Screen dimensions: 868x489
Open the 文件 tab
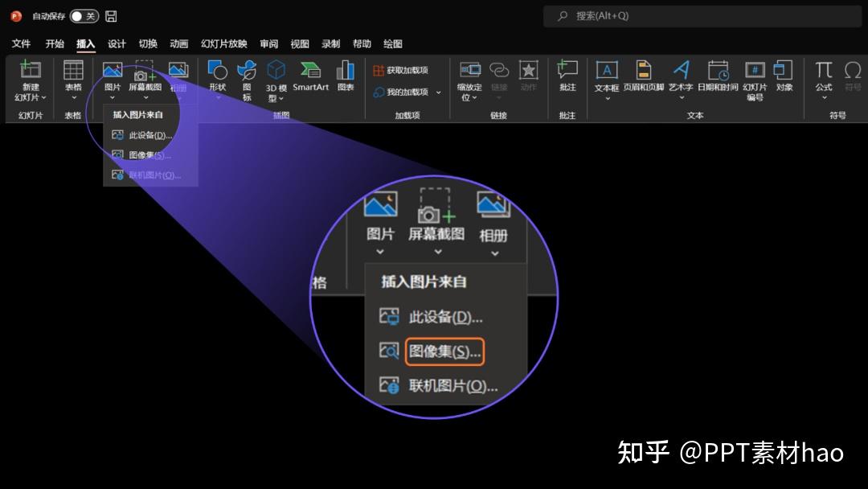pos(21,43)
